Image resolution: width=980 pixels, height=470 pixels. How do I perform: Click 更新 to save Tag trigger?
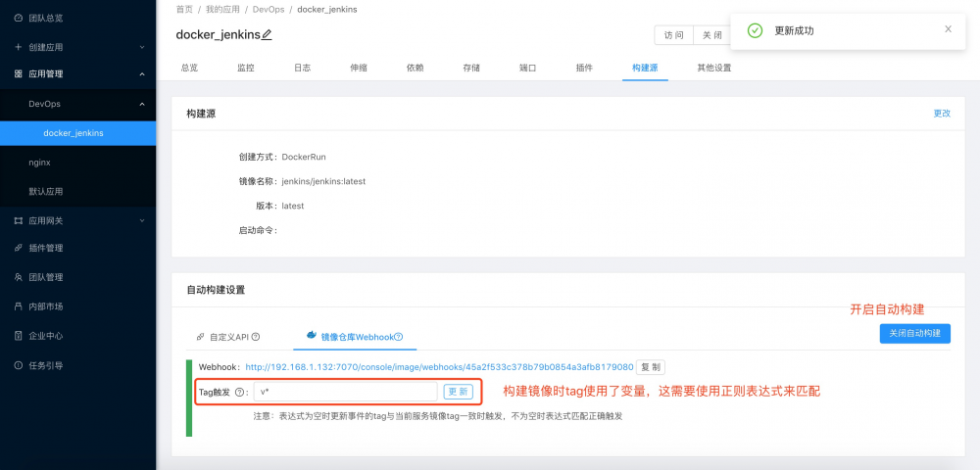pos(458,392)
